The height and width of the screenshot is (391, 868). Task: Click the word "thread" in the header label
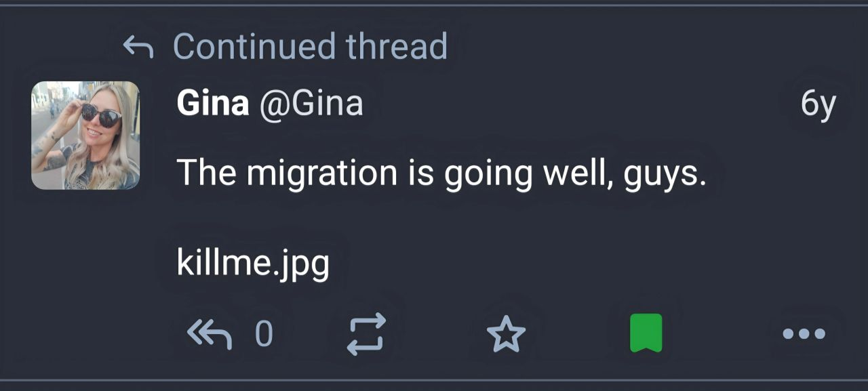tap(396, 46)
